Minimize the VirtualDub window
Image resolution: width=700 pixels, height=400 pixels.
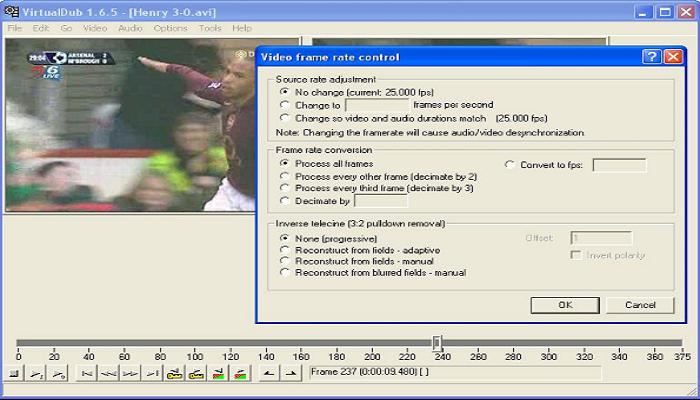pyautogui.click(x=643, y=12)
